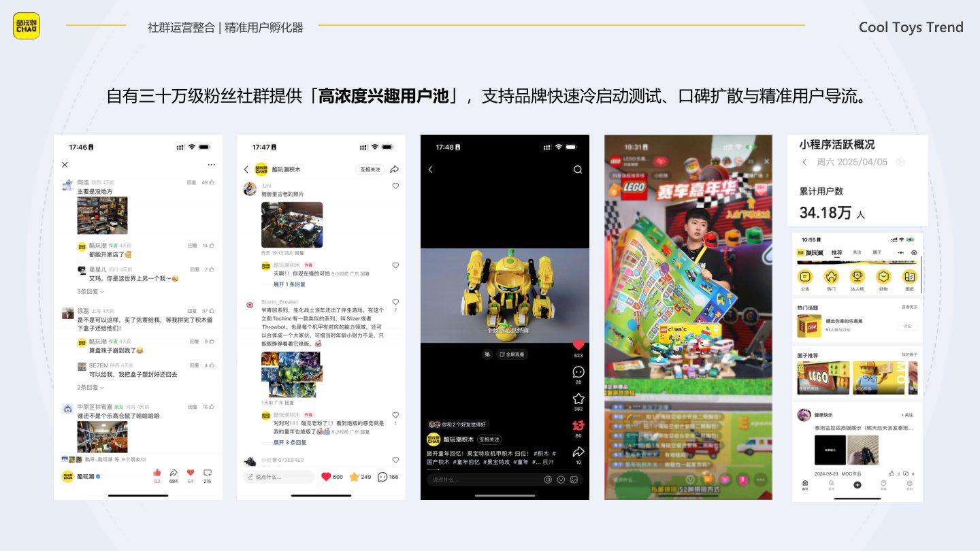Expand the 3条回复 replies under 星星儿
Viewport: 980px width, 551px height.
point(91,291)
